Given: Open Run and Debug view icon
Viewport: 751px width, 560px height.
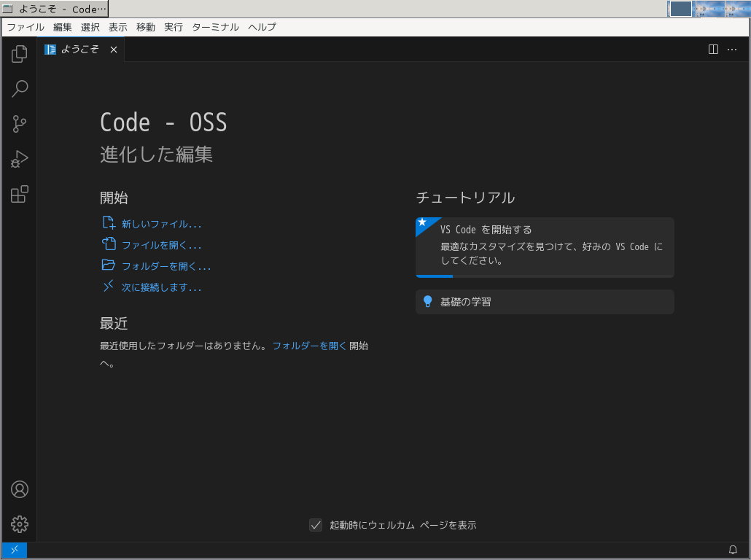Looking at the screenshot, I should click(x=19, y=159).
